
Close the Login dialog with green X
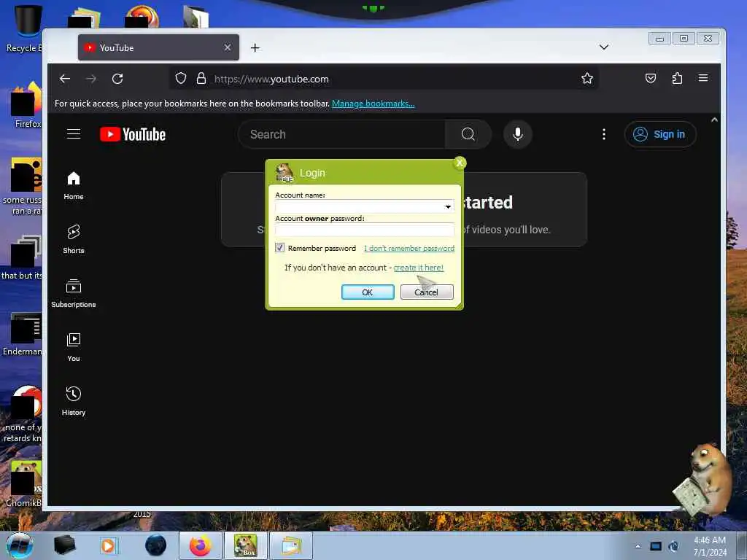point(460,163)
